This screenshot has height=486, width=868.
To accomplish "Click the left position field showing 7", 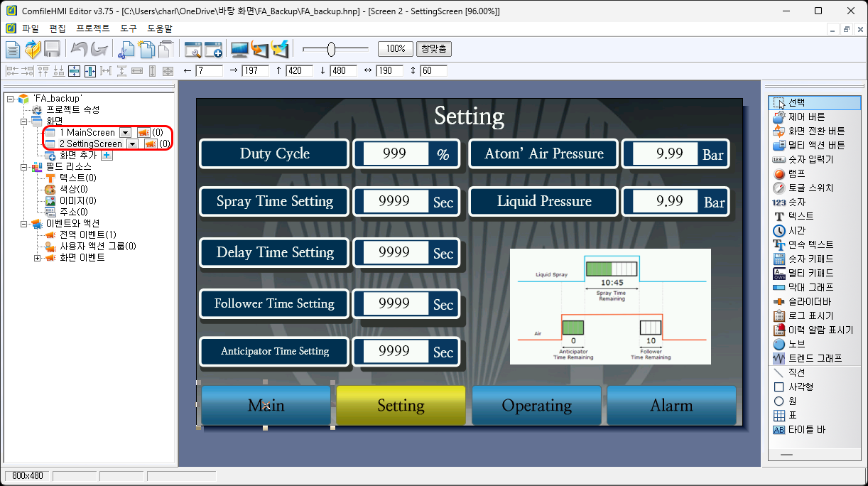I will 209,71.
